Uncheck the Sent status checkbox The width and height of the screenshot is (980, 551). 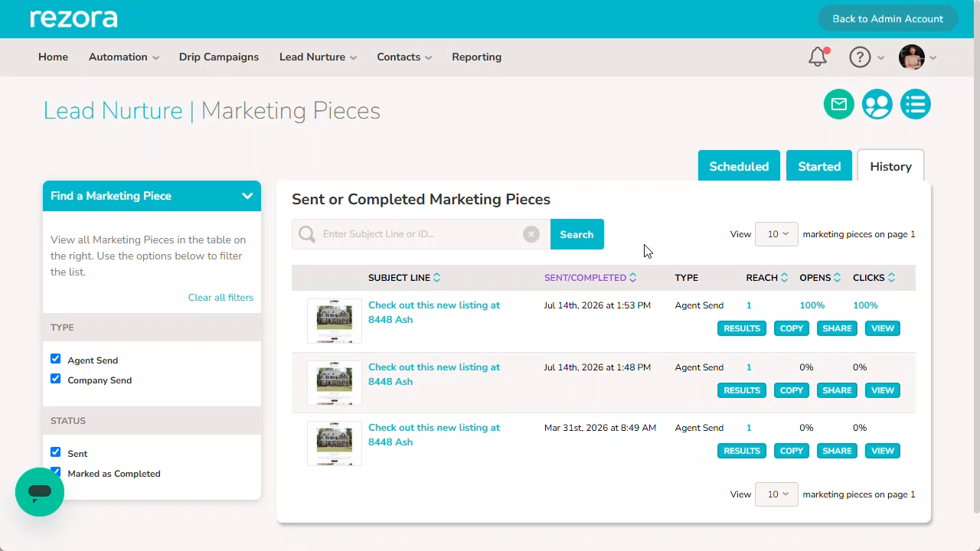[55, 452]
